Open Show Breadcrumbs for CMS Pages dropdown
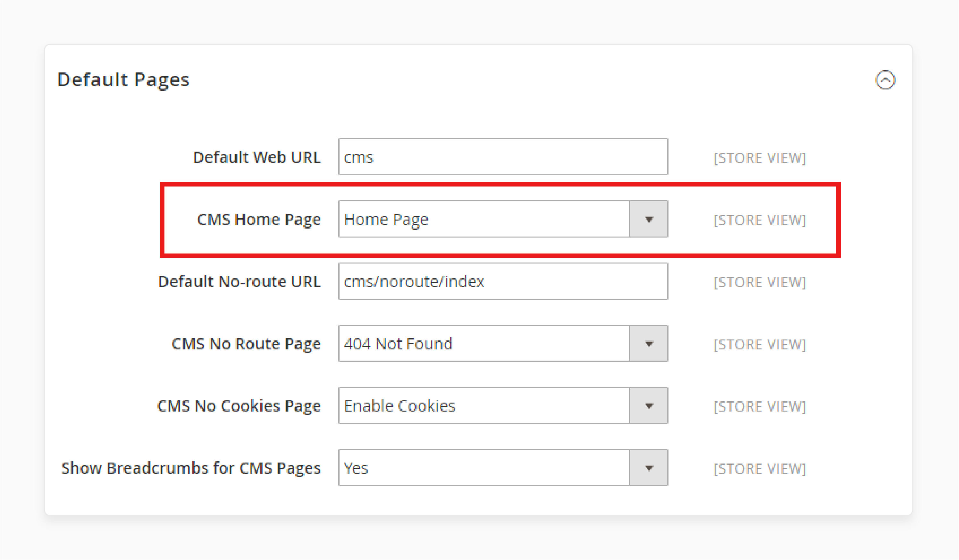 (x=503, y=468)
